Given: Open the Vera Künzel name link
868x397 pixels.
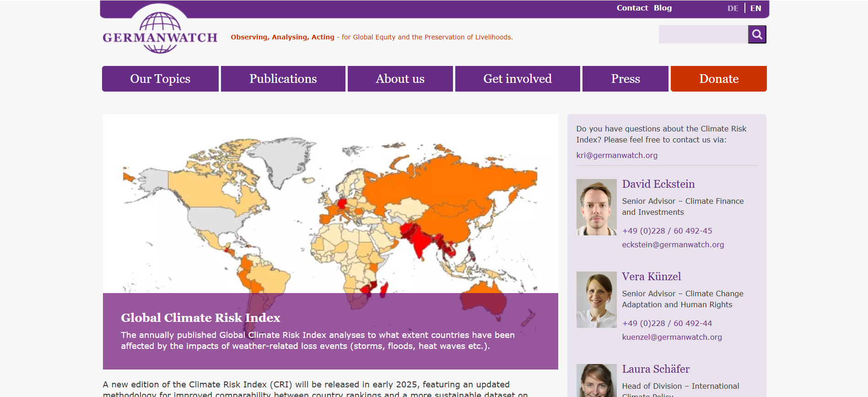Looking at the screenshot, I should [x=651, y=277].
